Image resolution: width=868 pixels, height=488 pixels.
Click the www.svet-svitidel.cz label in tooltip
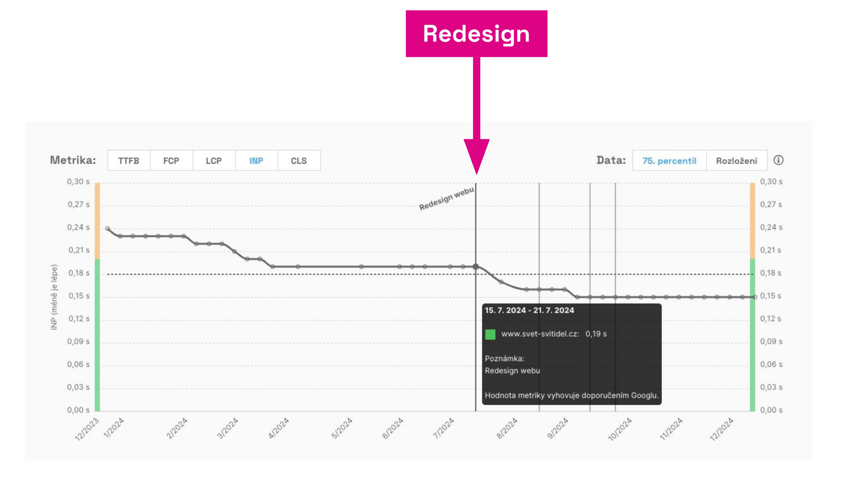point(540,334)
